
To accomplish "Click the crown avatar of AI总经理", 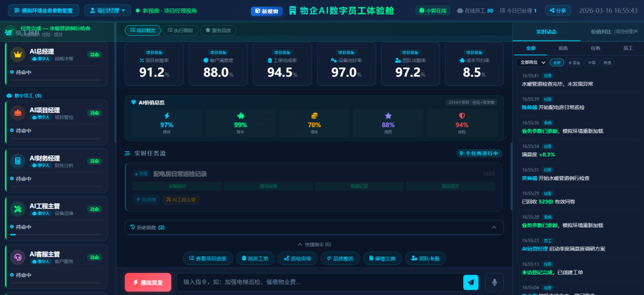I will click(x=18, y=55).
